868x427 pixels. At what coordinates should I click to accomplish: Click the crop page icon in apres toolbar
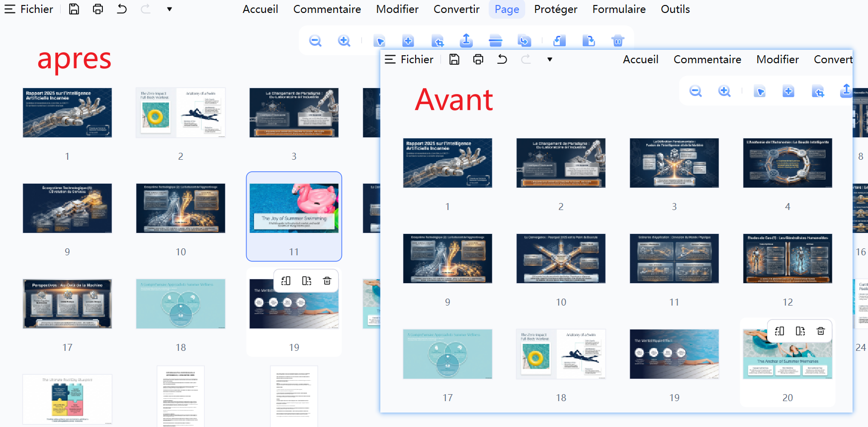point(437,41)
